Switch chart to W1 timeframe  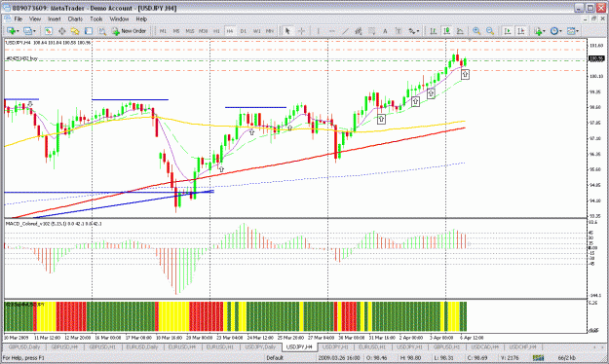click(256, 31)
